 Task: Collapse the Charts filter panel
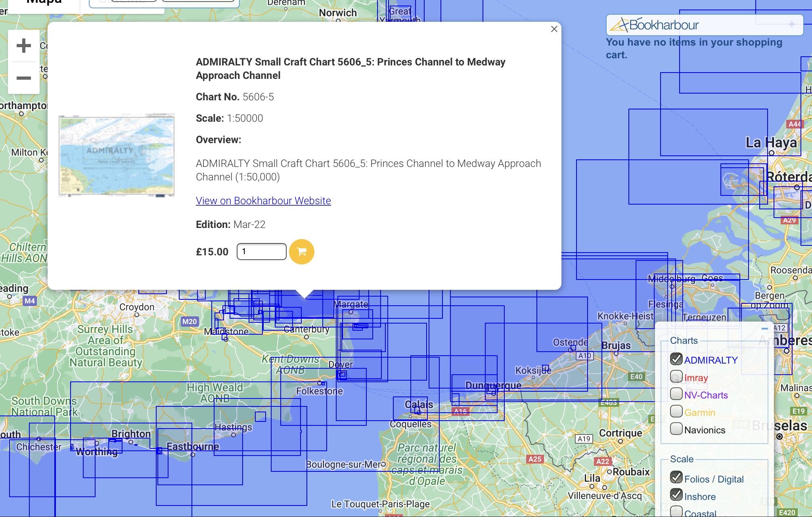coord(765,328)
